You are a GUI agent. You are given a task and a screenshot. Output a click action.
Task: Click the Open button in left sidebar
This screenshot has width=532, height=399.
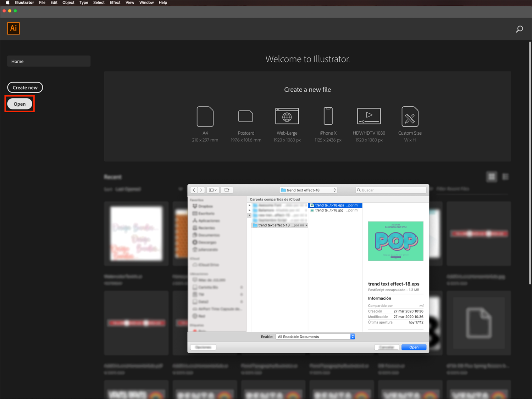tap(20, 104)
